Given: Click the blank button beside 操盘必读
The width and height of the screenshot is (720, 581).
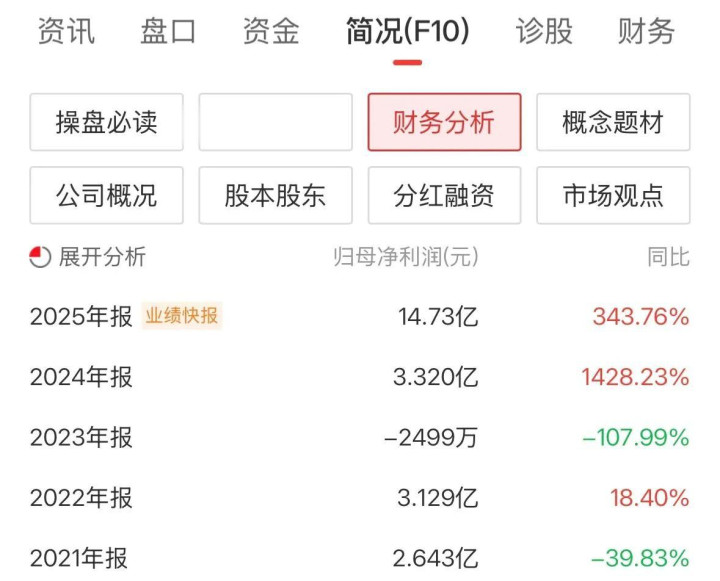Looking at the screenshot, I should click(x=275, y=123).
